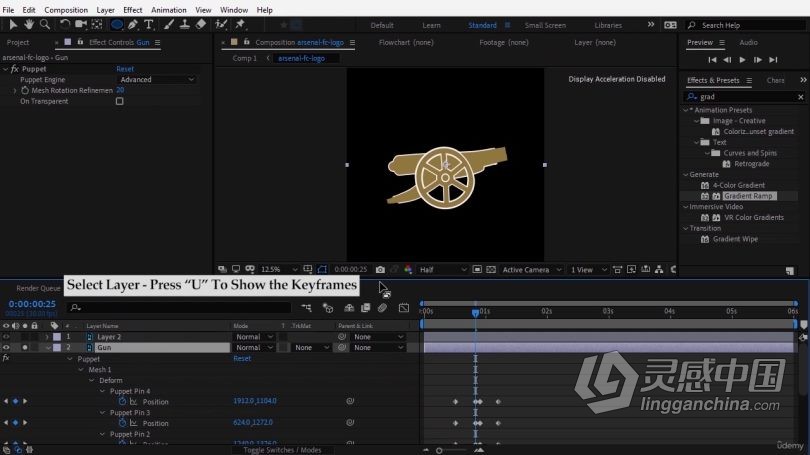Viewport: 810px width, 455px height.
Task: Select the Camera tool
Action: pos(81,24)
